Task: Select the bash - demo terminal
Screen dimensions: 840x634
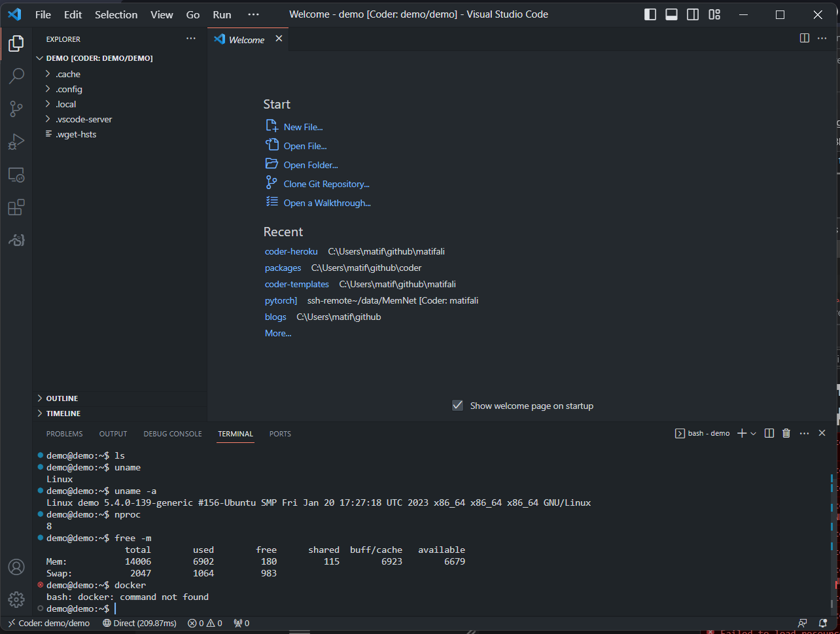Action: (703, 433)
